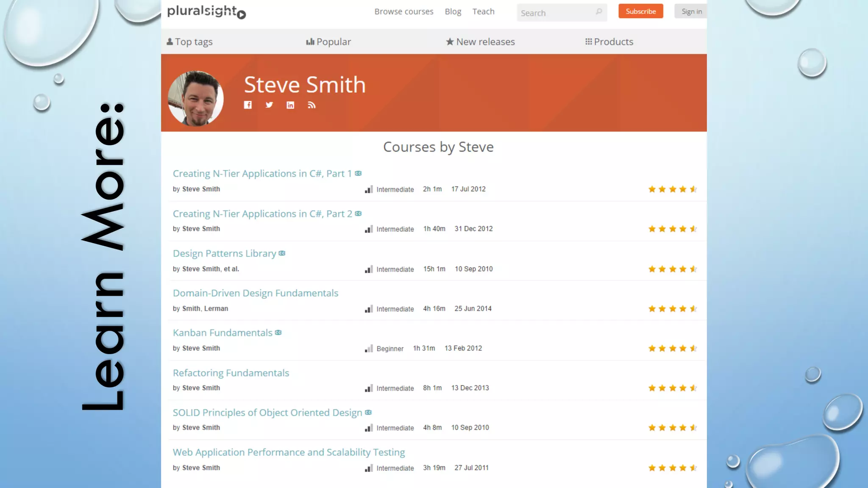Click closed-caption icon beside Design Patterns Library

coord(282,253)
